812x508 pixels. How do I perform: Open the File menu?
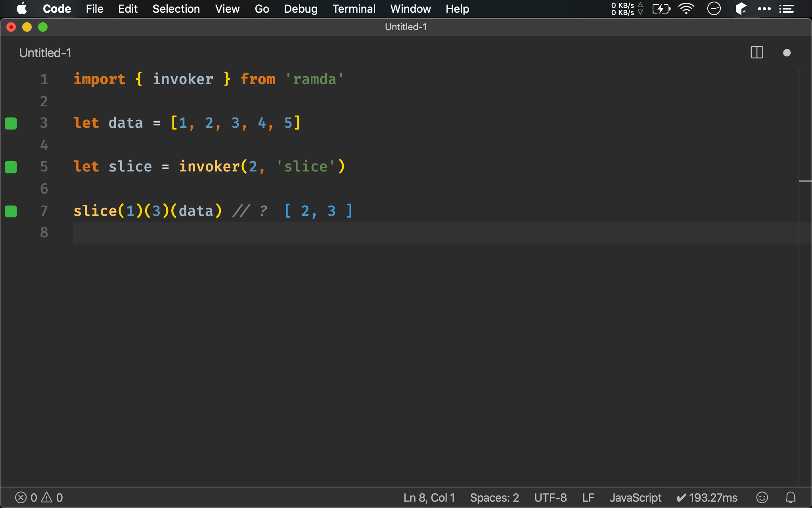94,9
